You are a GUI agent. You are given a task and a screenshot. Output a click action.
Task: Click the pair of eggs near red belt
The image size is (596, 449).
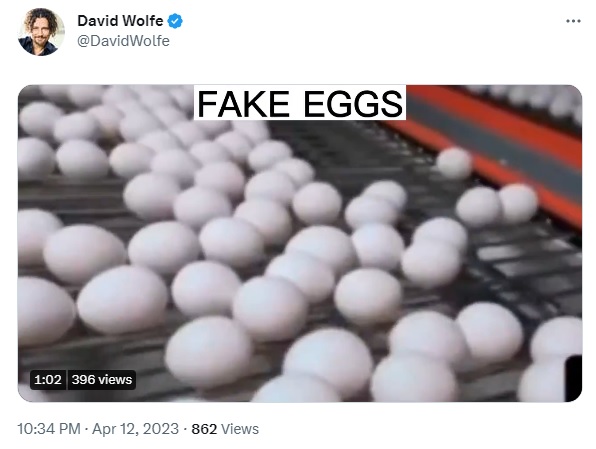click(x=497, y=206)
